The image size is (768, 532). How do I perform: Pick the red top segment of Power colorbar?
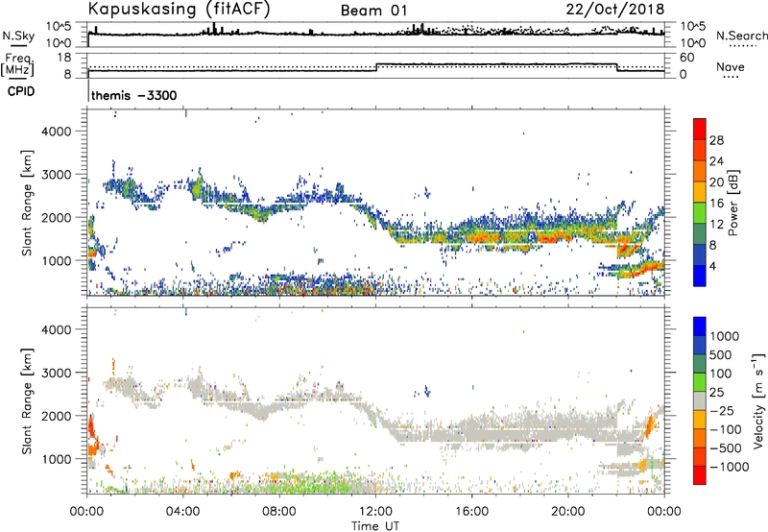(x=700, y=129)
